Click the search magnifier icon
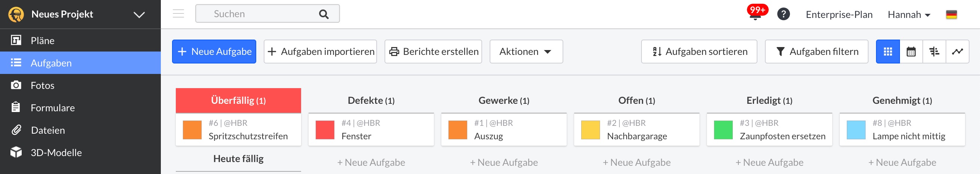980x174 pixels. coord(324,14)
